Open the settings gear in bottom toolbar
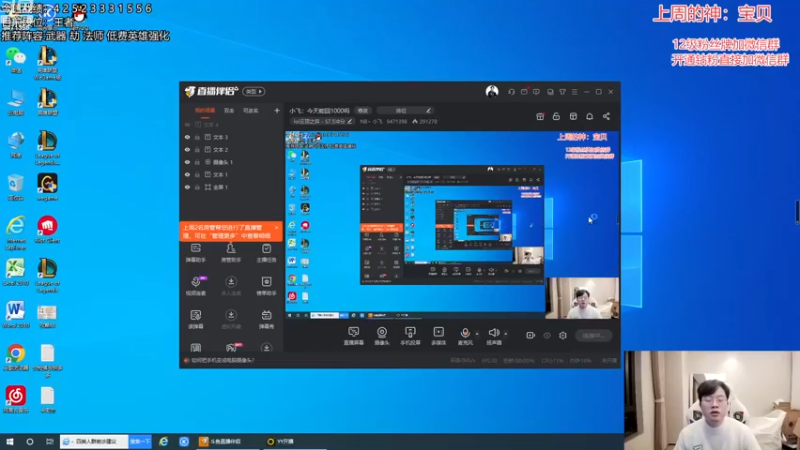Image resolution: width=800 pixels, height=450 pixels. pyautogui.click(x=563, y=335)
